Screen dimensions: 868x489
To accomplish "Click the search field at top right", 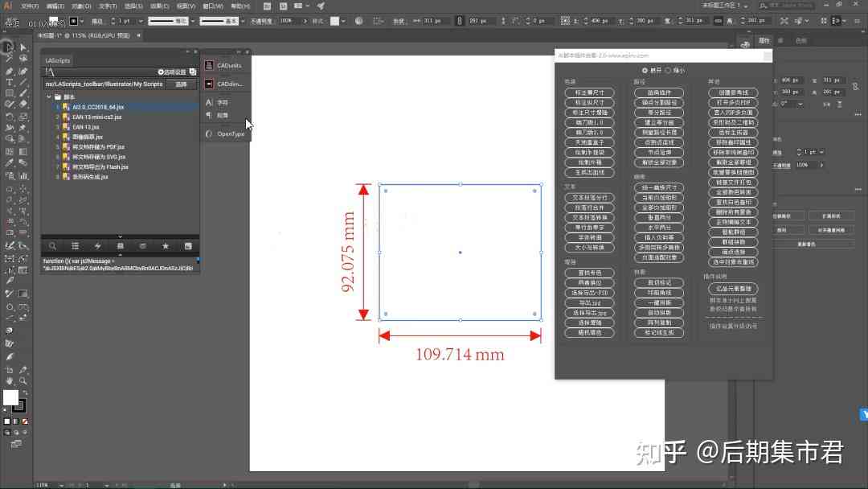I will (786, 6).
